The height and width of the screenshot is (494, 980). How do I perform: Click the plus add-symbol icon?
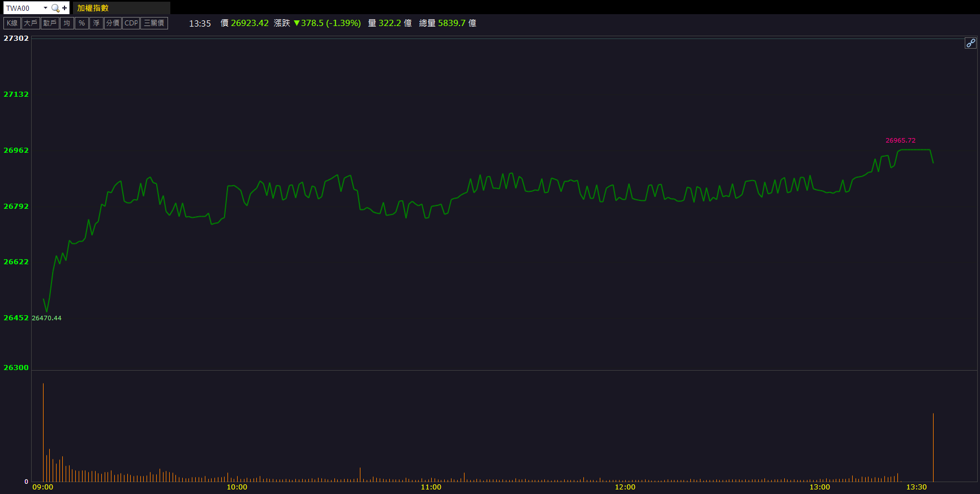coord(65,8)
